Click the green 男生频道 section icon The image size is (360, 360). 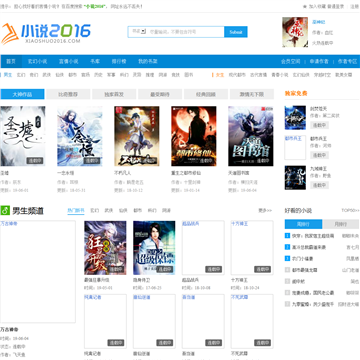[x=5, y=211]
